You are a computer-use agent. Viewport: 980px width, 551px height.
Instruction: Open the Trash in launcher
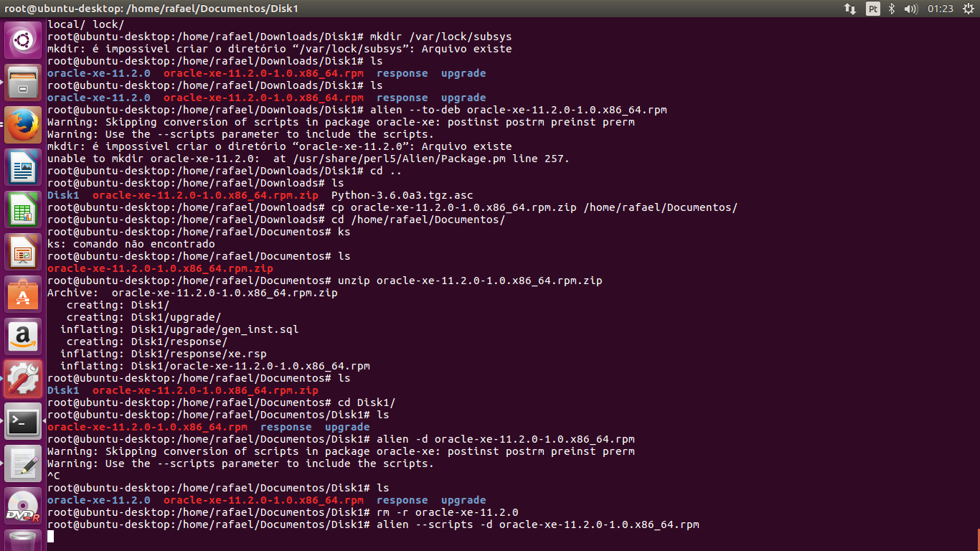click(23, 541)
